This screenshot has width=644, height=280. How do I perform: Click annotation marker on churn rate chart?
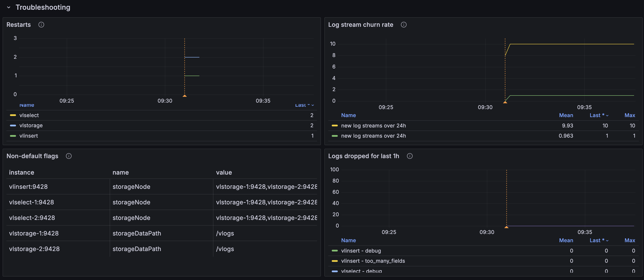tap(505, 102)
